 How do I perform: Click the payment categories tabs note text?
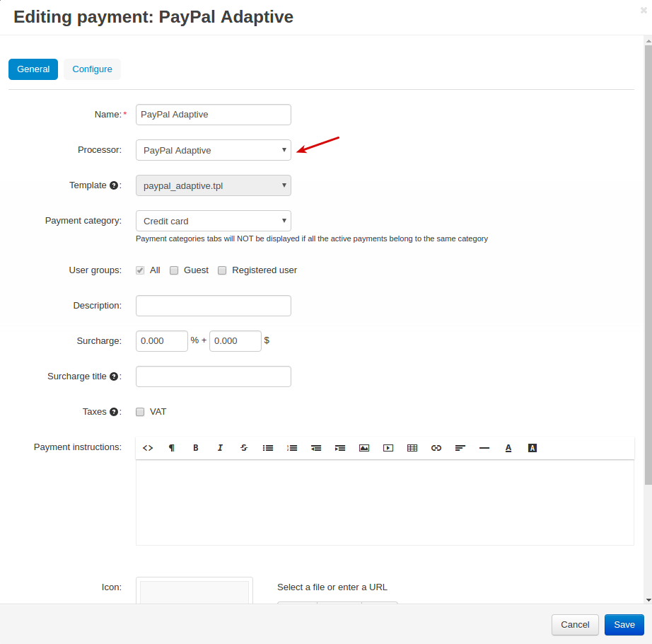312,238
